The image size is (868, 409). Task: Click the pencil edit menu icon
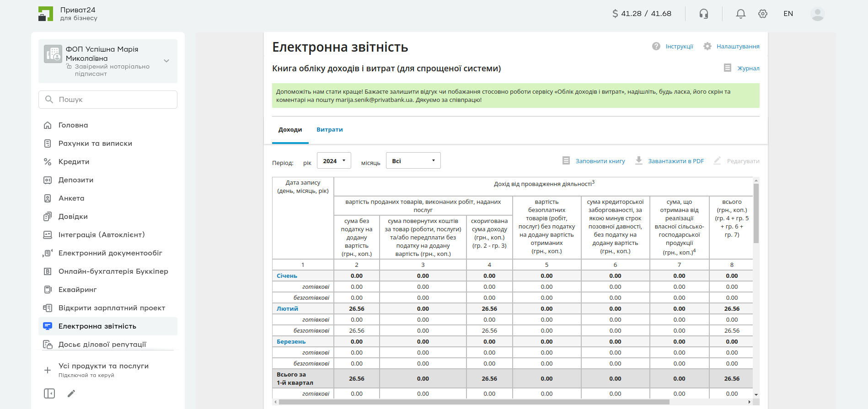[x=71, y=393]
